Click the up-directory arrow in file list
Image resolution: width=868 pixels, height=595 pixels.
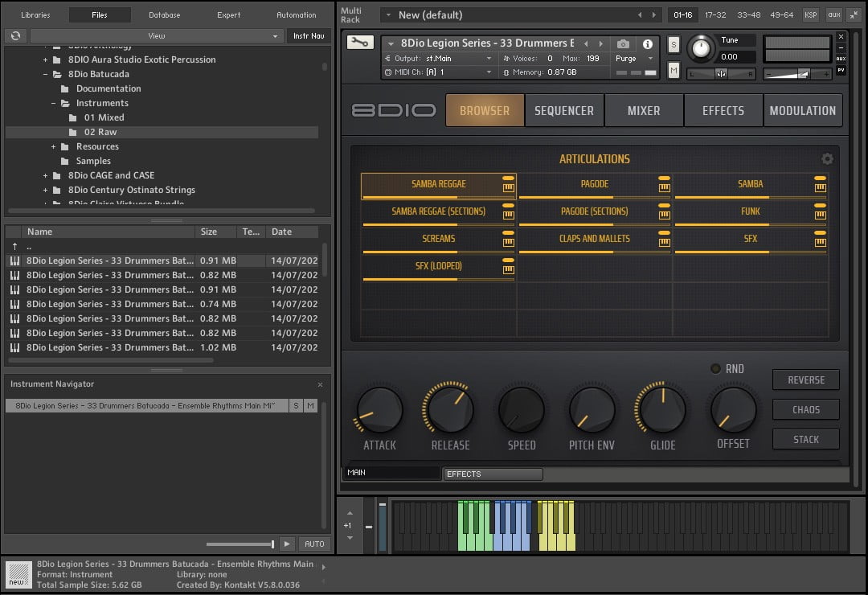[x=15, y=246]
